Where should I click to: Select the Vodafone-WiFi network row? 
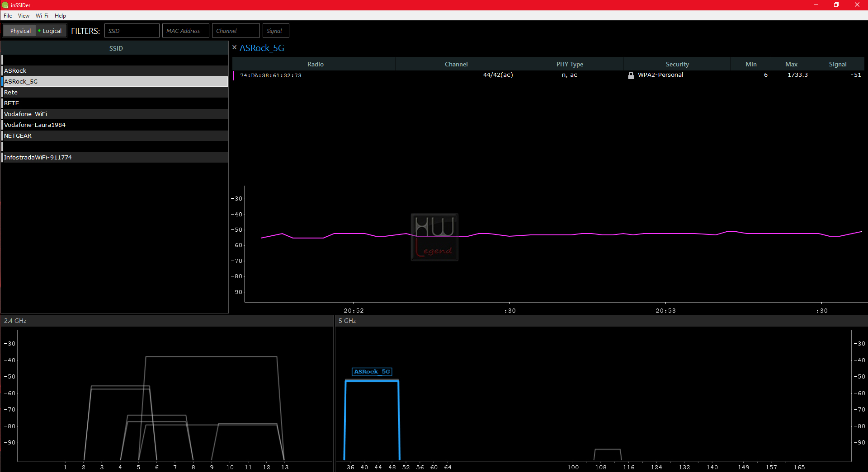115,114
